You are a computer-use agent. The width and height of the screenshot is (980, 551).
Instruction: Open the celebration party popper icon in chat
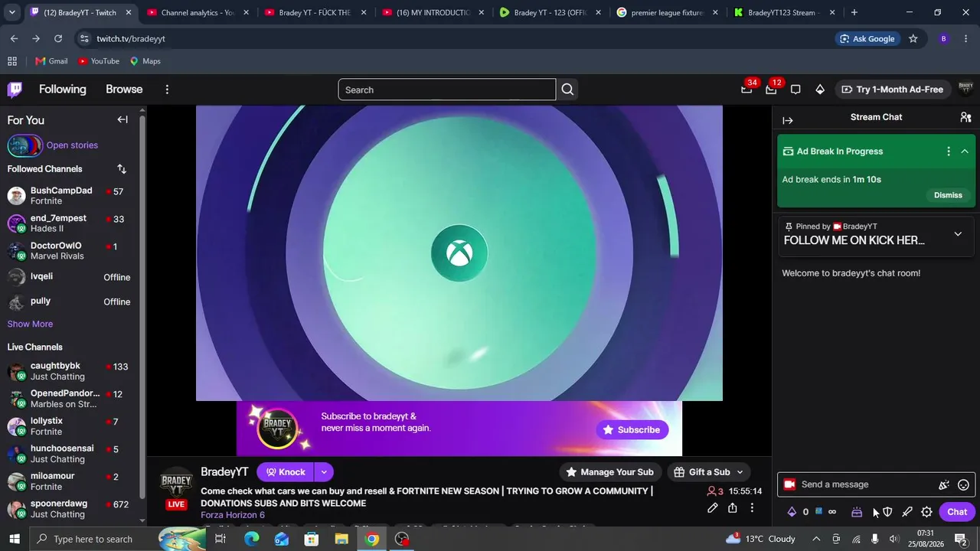[x=944, y=484]
